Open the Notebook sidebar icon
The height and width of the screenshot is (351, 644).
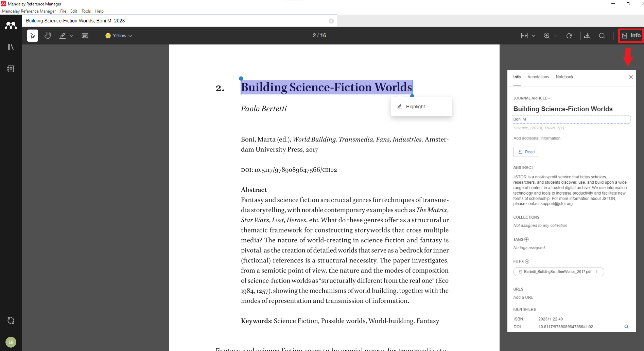(11, 69)
